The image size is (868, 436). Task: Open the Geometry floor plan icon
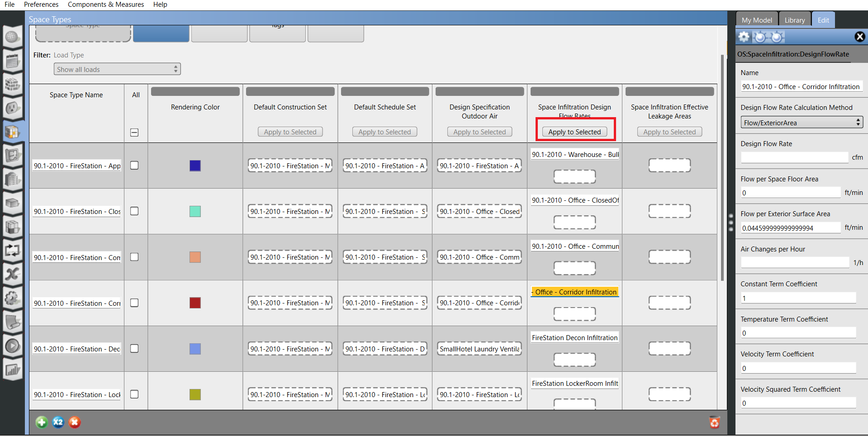pos(12,156)
